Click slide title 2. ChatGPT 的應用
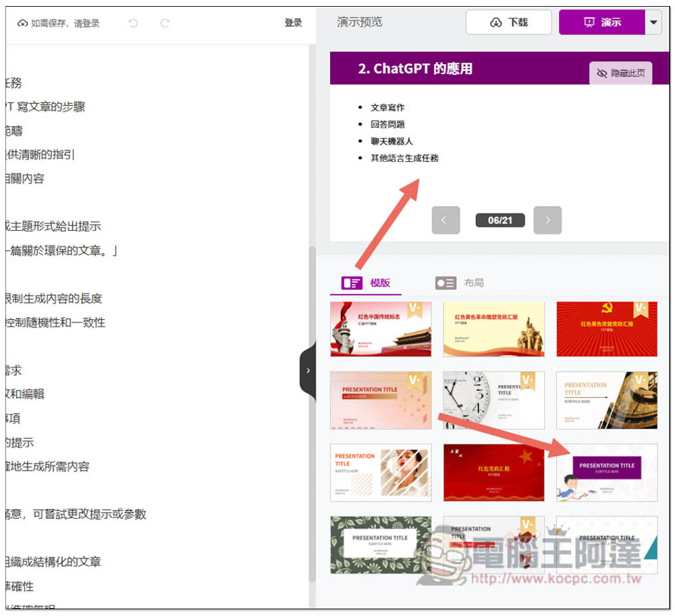Image resolution: width=675 pixels, height=616 pixels. 415,68
